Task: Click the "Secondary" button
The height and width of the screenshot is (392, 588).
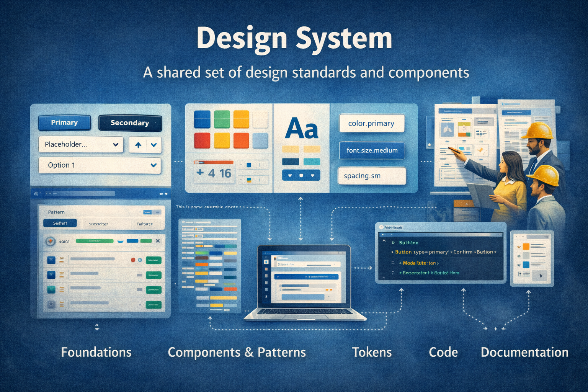Action: tap(130, 123)
